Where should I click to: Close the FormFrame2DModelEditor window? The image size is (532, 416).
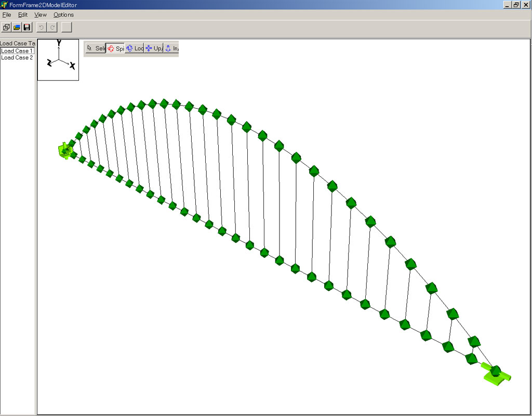point(526,5)
